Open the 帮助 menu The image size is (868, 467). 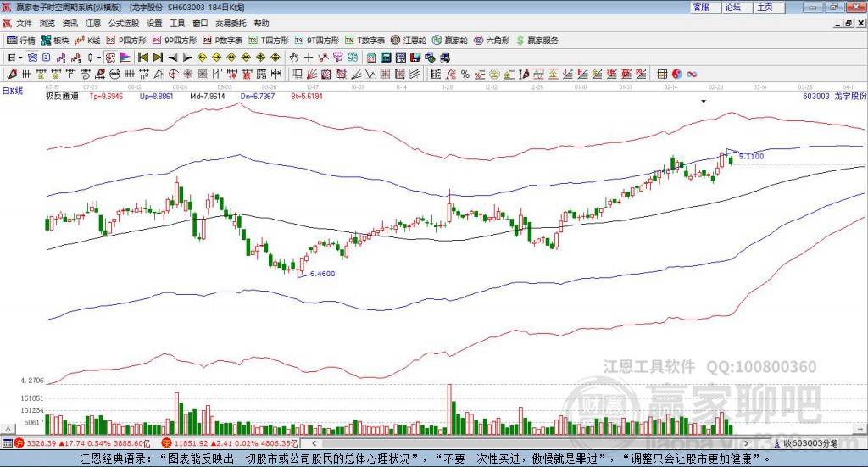[261, 23]
